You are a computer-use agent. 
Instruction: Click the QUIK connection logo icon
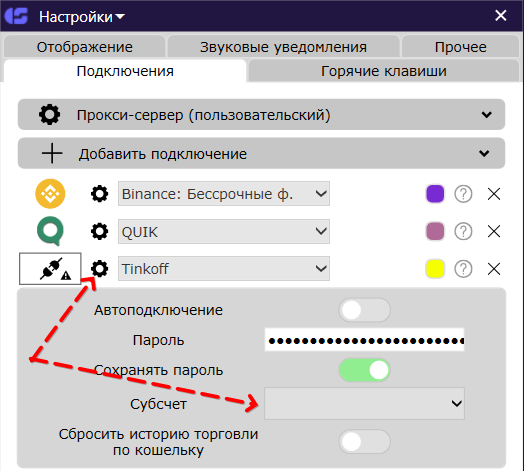coord(50,231)
